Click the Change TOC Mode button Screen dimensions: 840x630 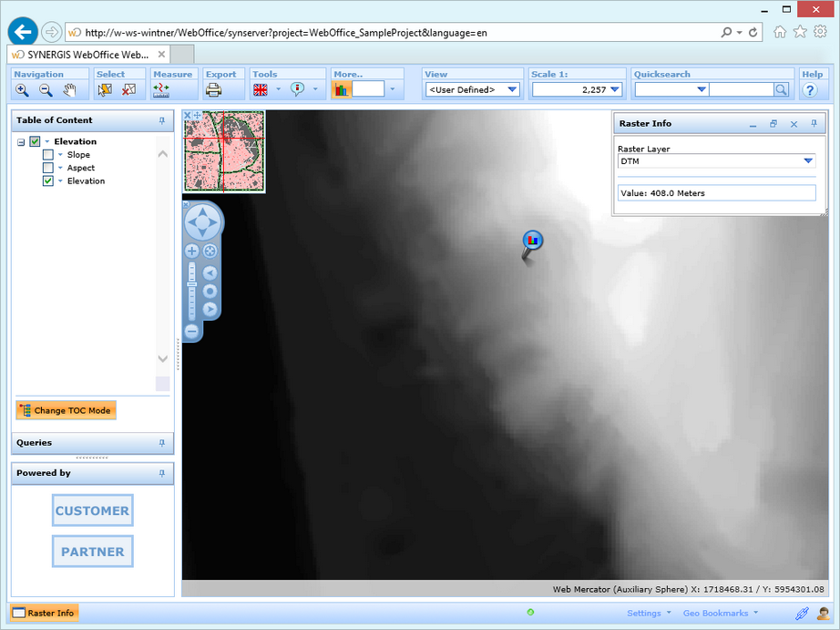pyautogui.click(x=66, y=410)
